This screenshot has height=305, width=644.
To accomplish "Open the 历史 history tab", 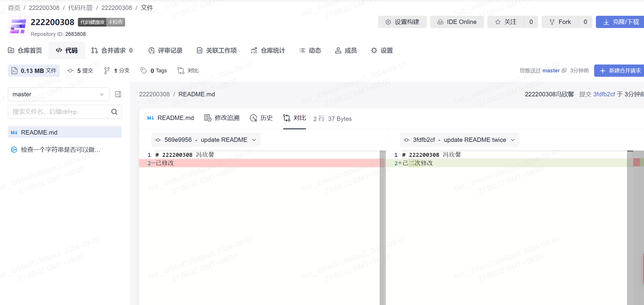I will coord(261,118).
